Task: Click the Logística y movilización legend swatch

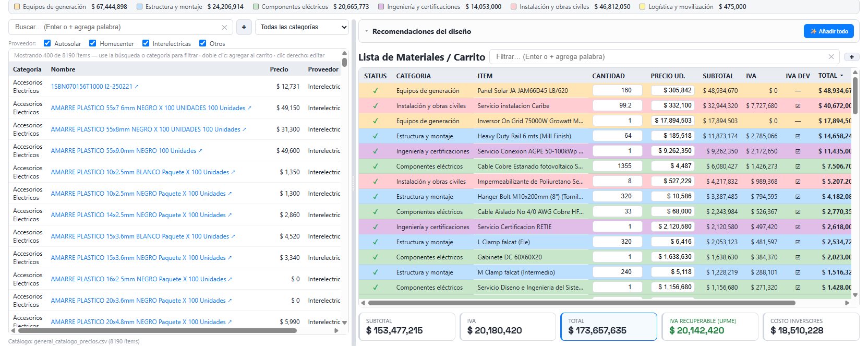Action: coord(643,7)
